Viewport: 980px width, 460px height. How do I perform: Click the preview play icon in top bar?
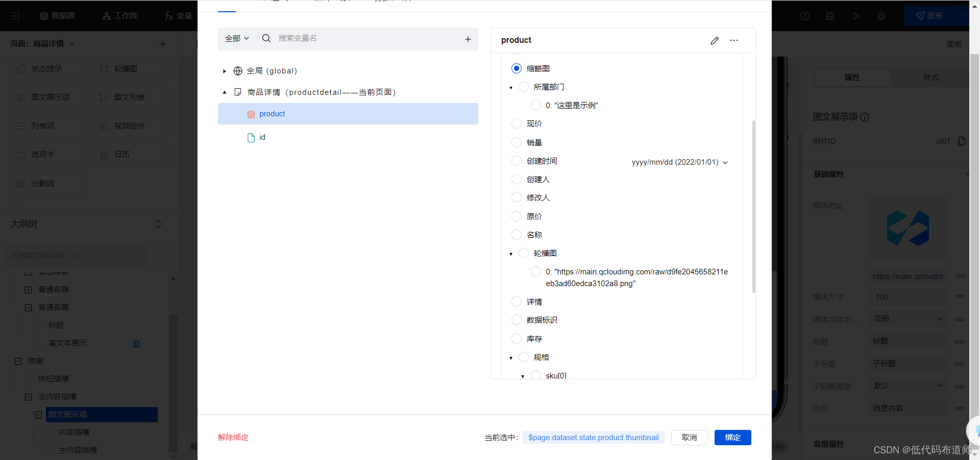coord(856,16)
